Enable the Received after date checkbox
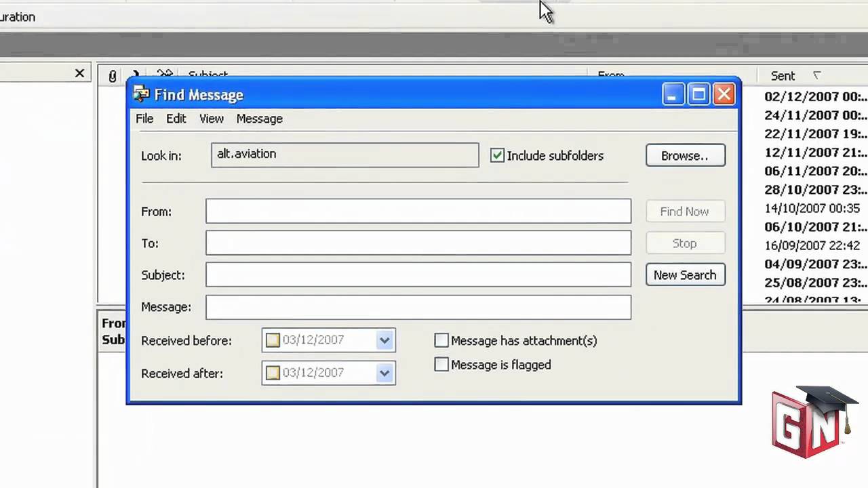Image resolution: width=868 pixels, height=488 pixels. [x=273, y=373]
